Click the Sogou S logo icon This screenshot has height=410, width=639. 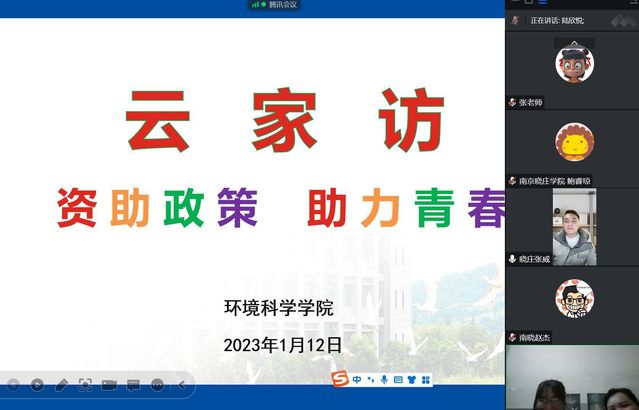[340, 379]
